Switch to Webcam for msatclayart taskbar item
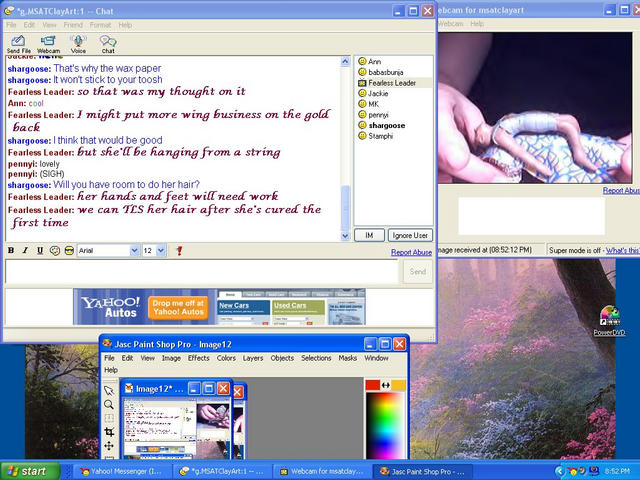 coord(322,471)
